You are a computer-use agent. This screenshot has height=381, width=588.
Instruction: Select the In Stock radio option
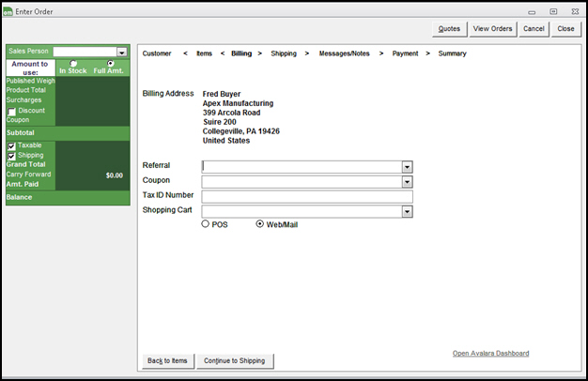tap(74, 64)
